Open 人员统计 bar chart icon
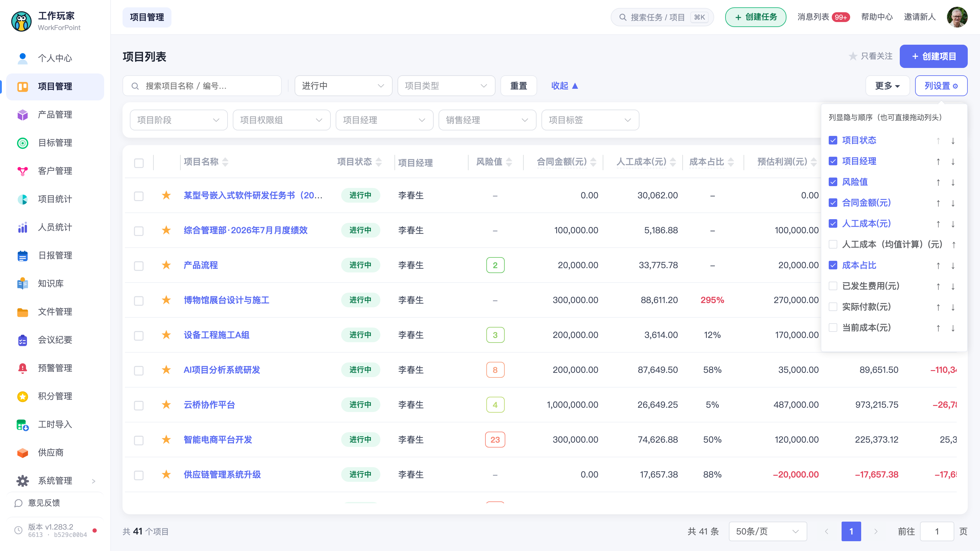980x551 pixels. point(22,227)
